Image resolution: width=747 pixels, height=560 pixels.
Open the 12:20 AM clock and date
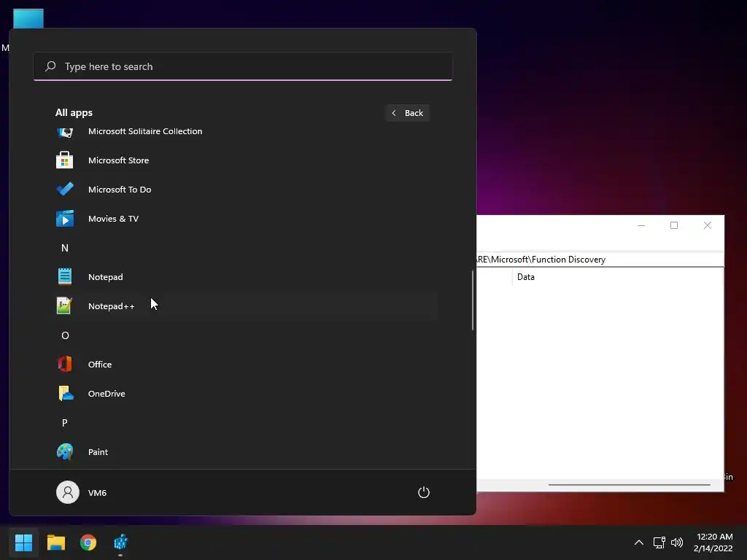(713, 542)
